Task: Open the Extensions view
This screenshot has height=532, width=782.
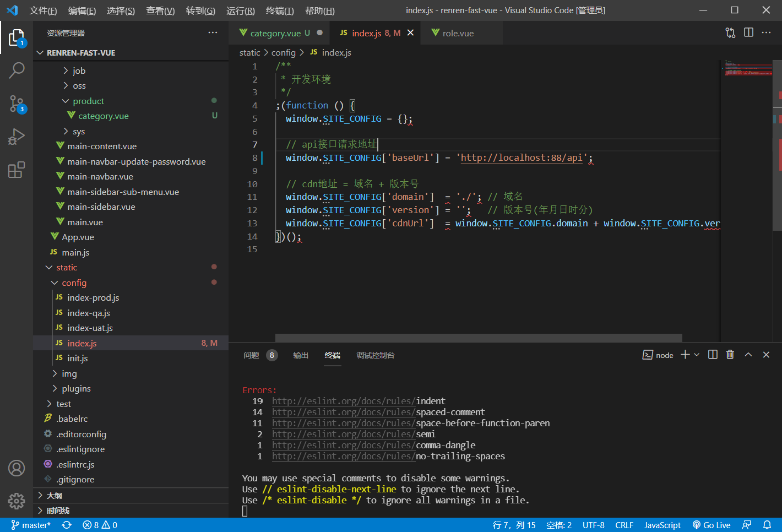Action: click(17, 170)
